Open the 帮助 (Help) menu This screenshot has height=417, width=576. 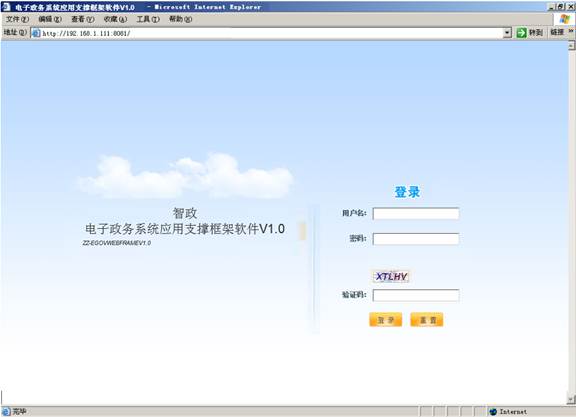point(180,19)
